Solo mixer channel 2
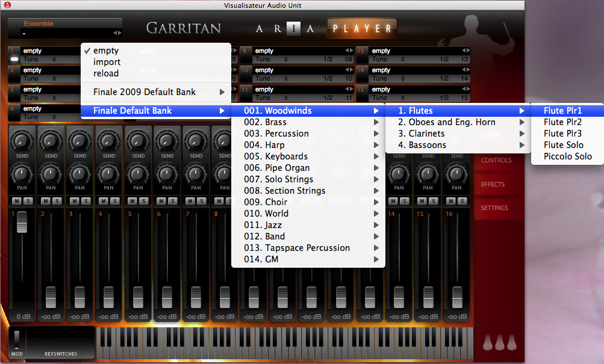The height and width of the screenshot is (364, 604). coord(56,200)
